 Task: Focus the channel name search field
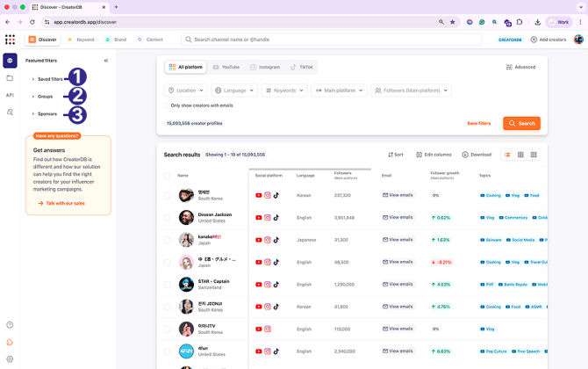coord(333,40)
